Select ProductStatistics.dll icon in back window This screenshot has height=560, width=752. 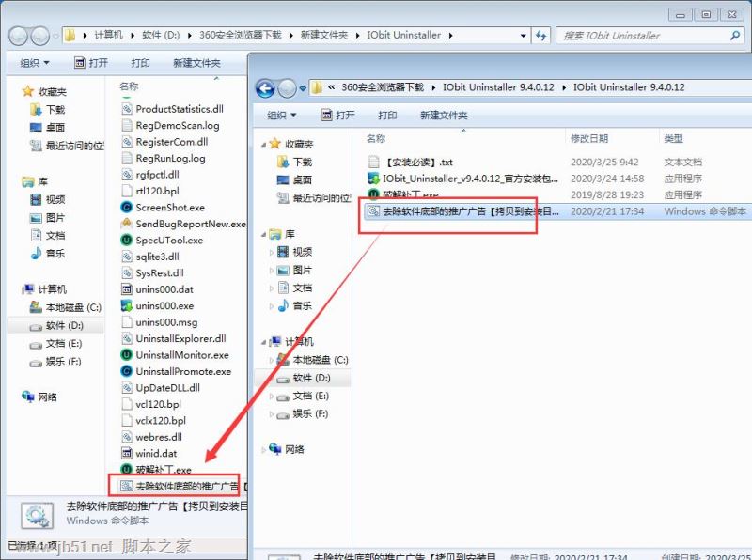127,109
